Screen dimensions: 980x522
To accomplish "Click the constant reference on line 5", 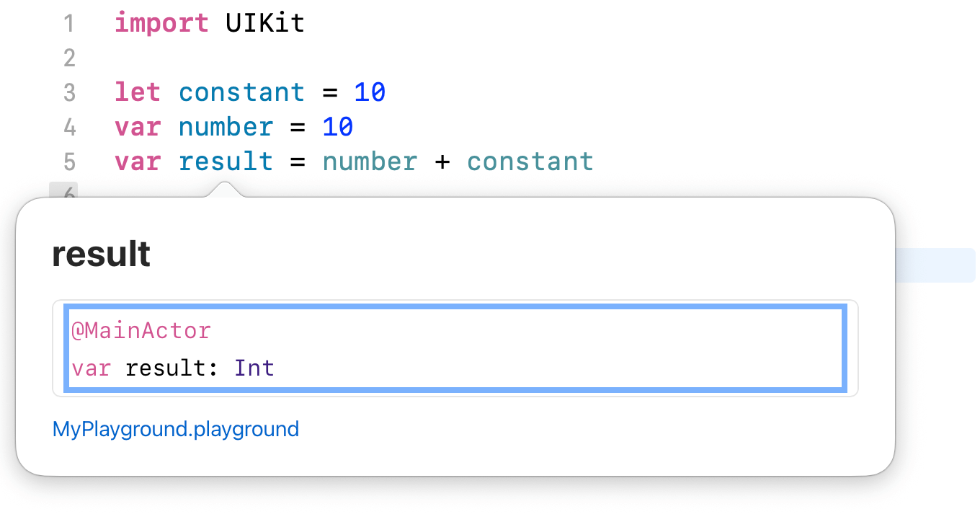I will [x=530, y=162].
